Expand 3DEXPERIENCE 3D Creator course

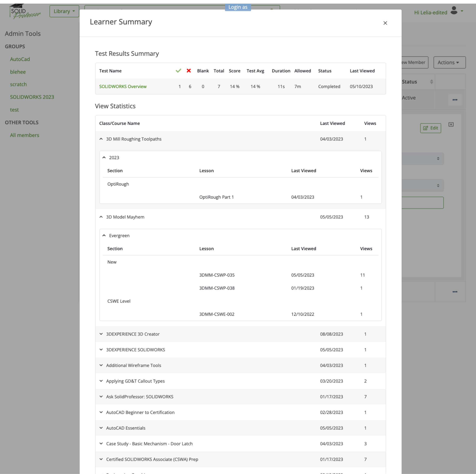pos(101,334)
